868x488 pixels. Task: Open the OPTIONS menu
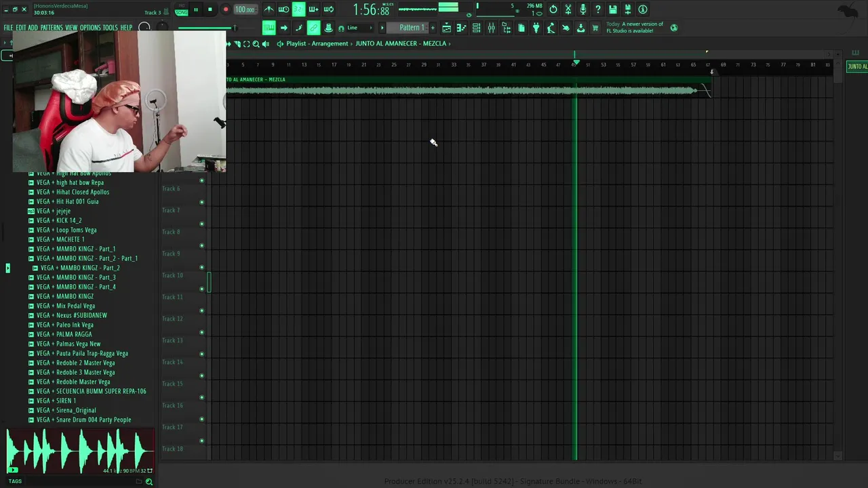tap(90, 28)
